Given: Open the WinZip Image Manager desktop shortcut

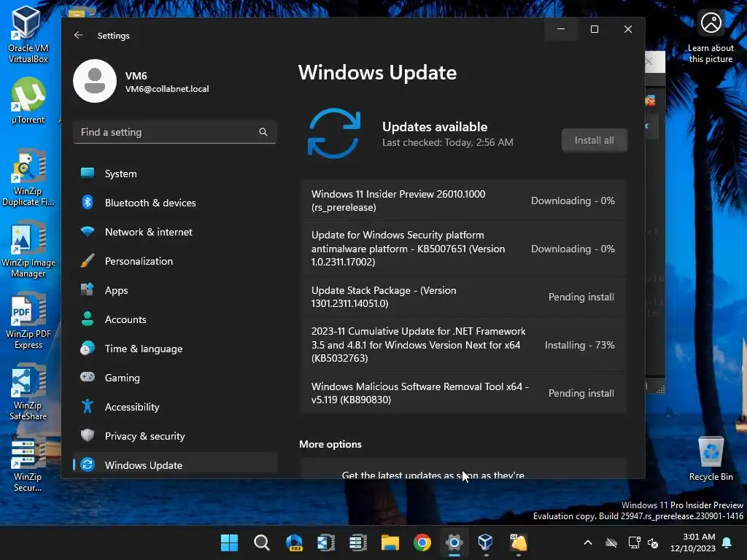Looking at the screenshot, I should [x=28, y=249].
